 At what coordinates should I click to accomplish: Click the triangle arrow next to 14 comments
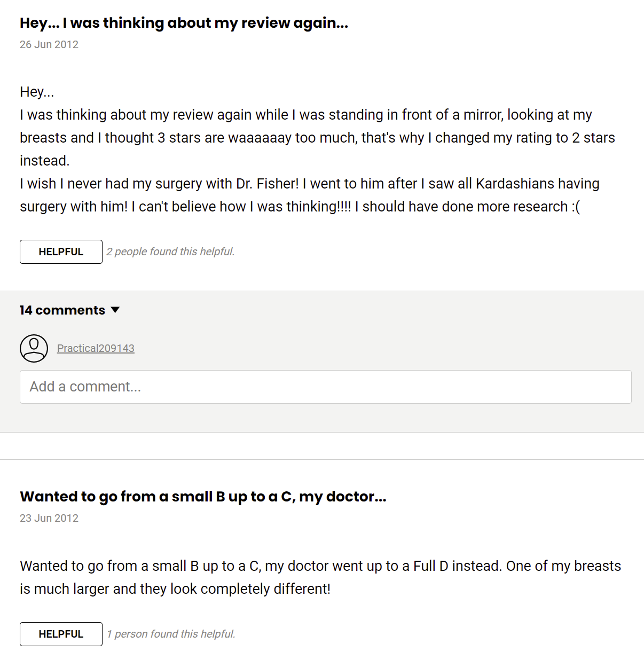(x=115, y=310)
